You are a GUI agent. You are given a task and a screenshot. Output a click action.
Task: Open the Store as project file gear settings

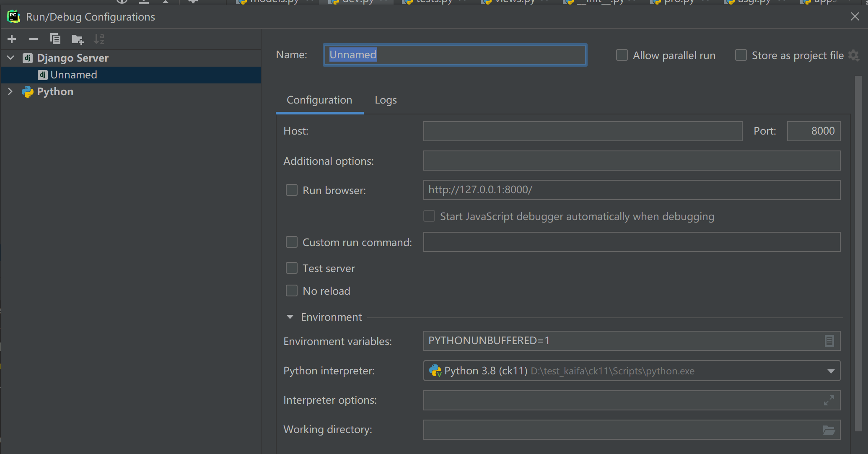pyautogui.click(x=853, y=55)
